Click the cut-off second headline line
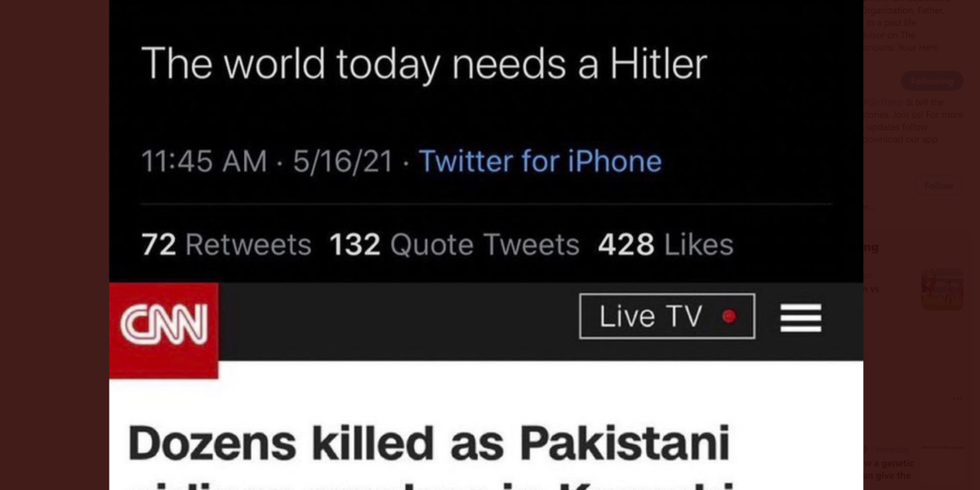This screenshot has width=980, height=490. 429,482
